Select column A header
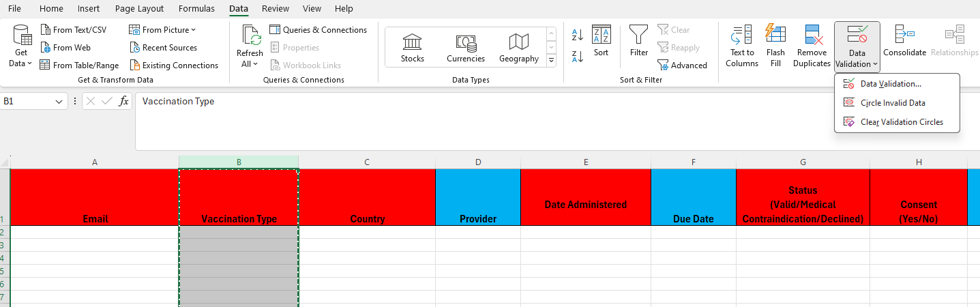Viewport: 980px width, 307px height. coord(95,162)
